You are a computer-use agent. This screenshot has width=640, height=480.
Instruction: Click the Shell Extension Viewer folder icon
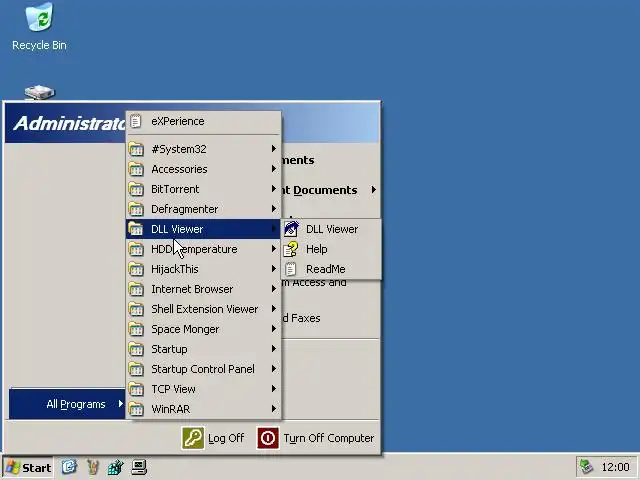click(136, 309)
